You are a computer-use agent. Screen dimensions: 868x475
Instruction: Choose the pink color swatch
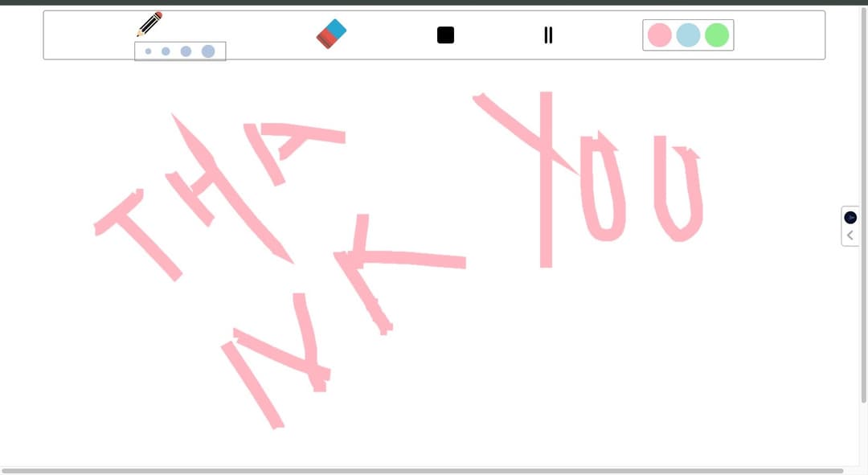coord(659,35)
